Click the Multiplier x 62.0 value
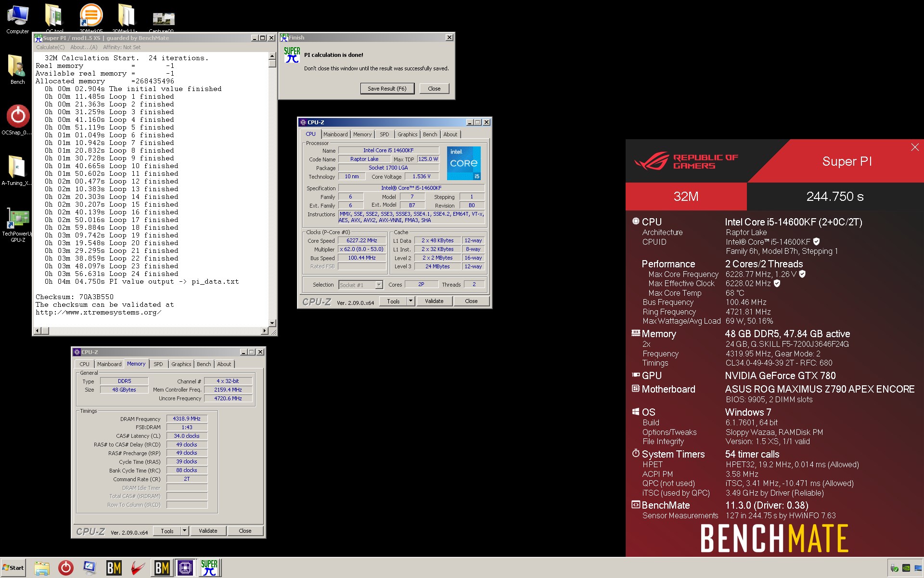 tap(362, 249)
